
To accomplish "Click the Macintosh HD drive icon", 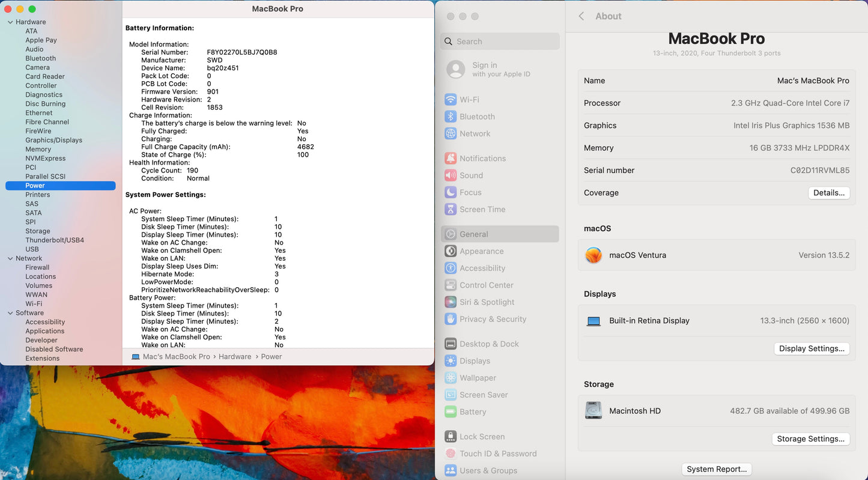I will [x=593, y=411].
